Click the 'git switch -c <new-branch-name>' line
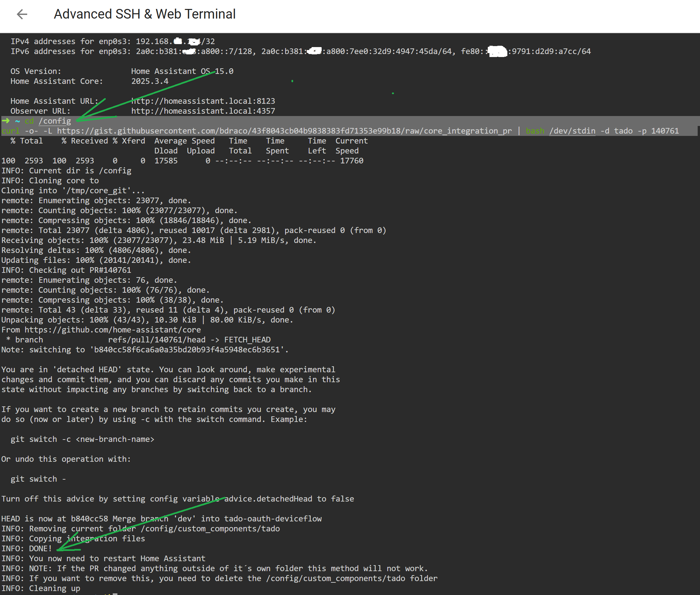The width and height of the screenshot is (700, 595). pos(82,439)
